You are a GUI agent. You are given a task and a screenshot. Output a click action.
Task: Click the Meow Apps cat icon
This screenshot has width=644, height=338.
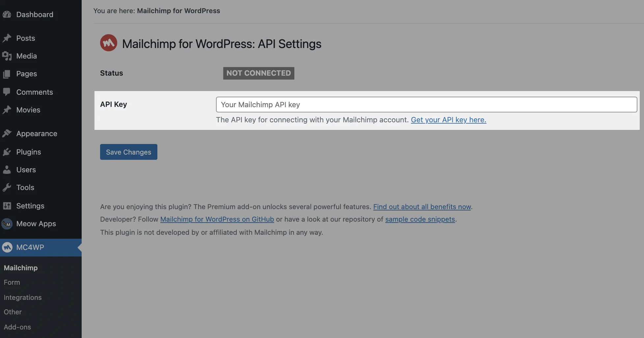pyautogui.click(x=7, y=224)
